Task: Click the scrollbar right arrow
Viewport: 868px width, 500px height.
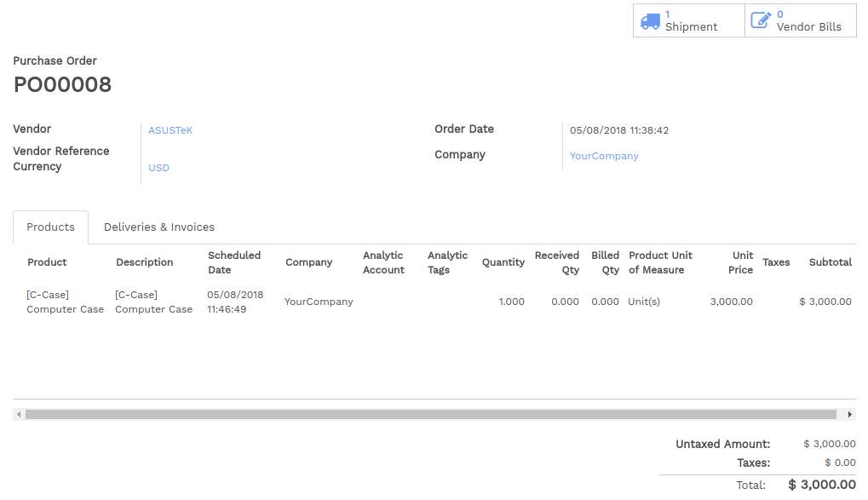Action: click(x=850, y=414)
